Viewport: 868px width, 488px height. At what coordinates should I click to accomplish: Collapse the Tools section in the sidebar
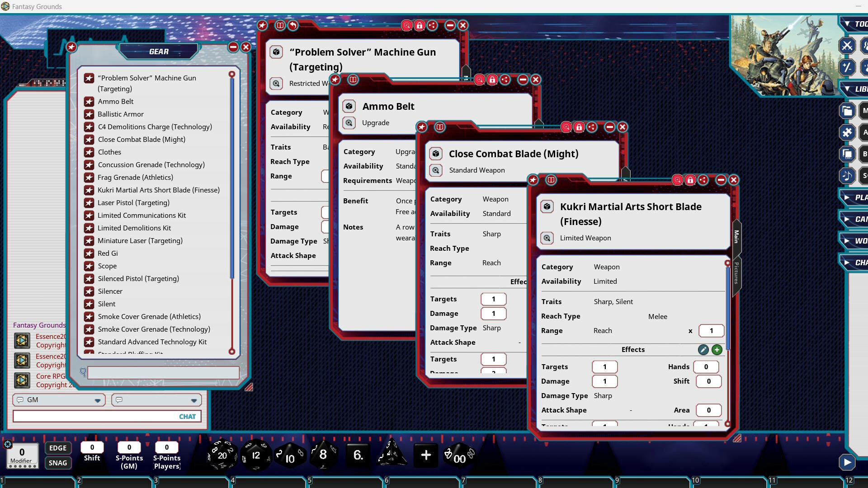pos(847,23)
